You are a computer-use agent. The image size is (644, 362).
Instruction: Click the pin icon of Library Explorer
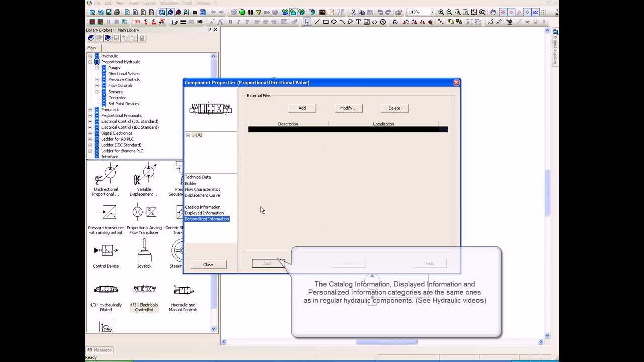point(210,30)
